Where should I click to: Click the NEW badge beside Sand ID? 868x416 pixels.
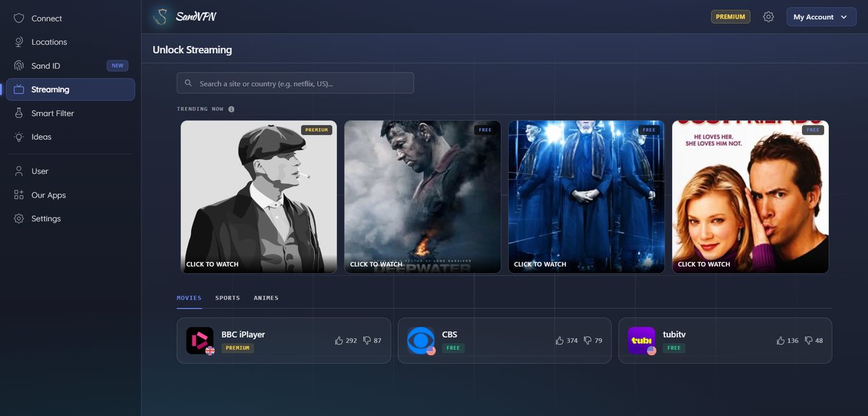pos(117,66)
